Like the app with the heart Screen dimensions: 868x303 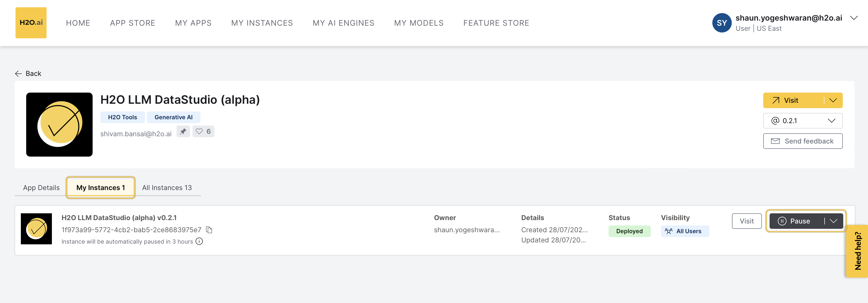pyautogui.click(x=203, y=131)
